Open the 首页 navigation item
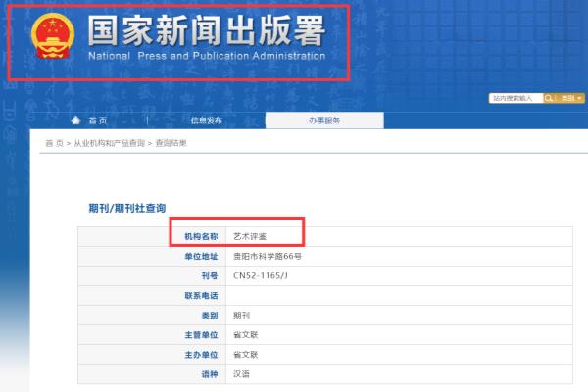588x392 pixels. pyautogui.click(x=98, y=121)
